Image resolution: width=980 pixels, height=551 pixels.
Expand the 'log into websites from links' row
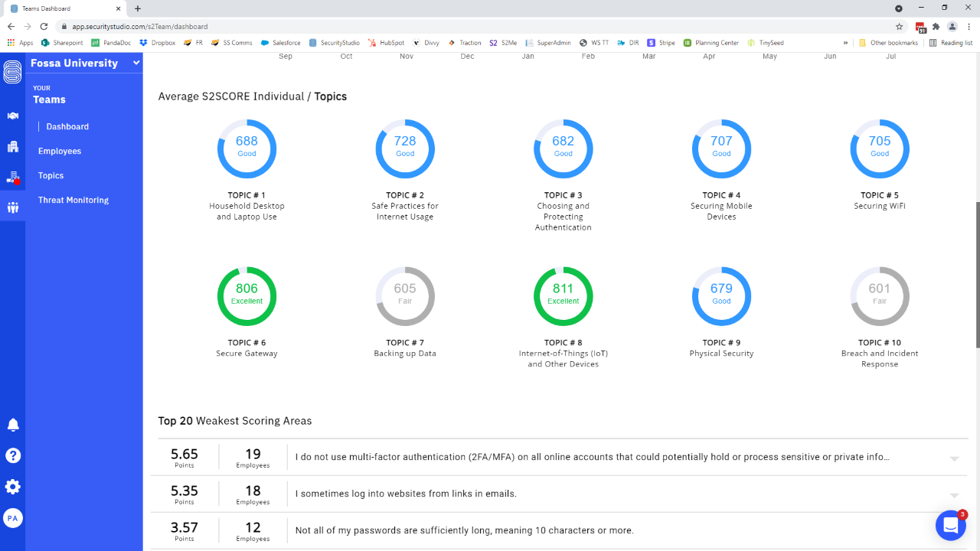[952, 494]
